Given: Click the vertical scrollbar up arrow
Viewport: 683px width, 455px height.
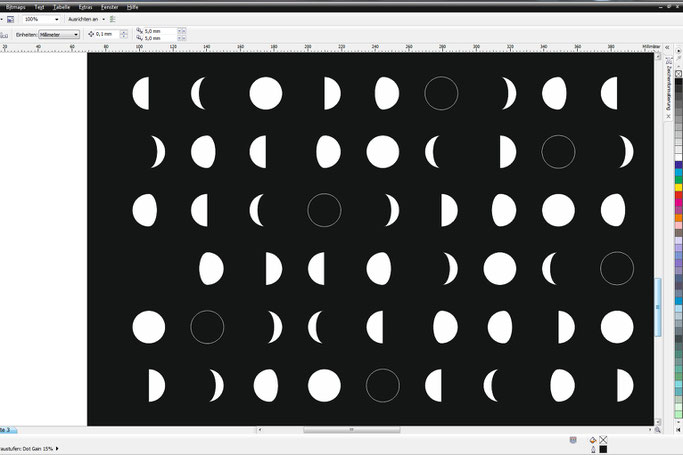Looking at the screenshot, I should click(x=658, y=57).
